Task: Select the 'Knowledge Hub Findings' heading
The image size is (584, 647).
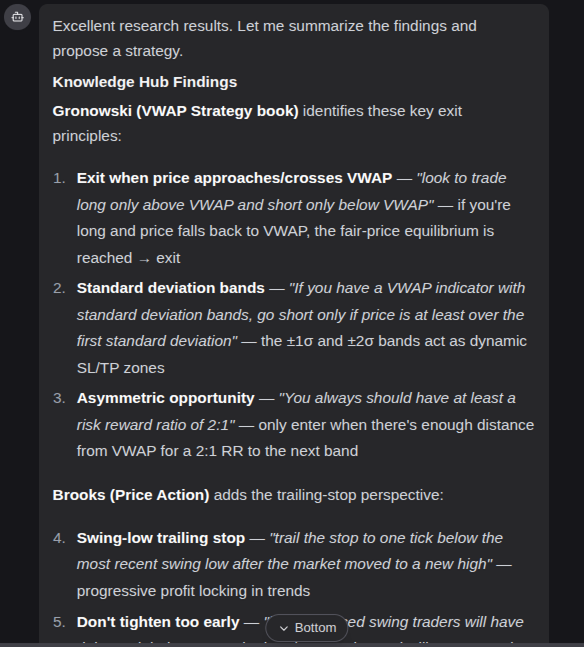Action: coord(145,82)
